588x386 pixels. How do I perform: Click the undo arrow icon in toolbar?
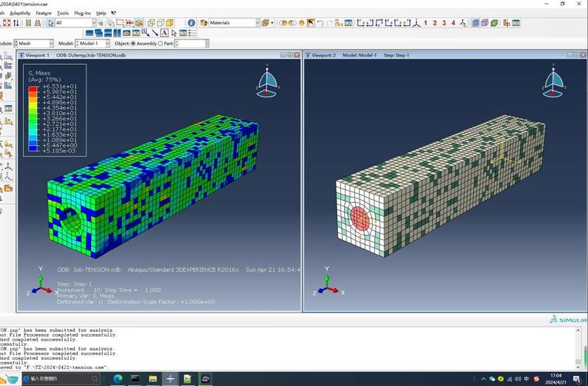(x=319, y=23)
